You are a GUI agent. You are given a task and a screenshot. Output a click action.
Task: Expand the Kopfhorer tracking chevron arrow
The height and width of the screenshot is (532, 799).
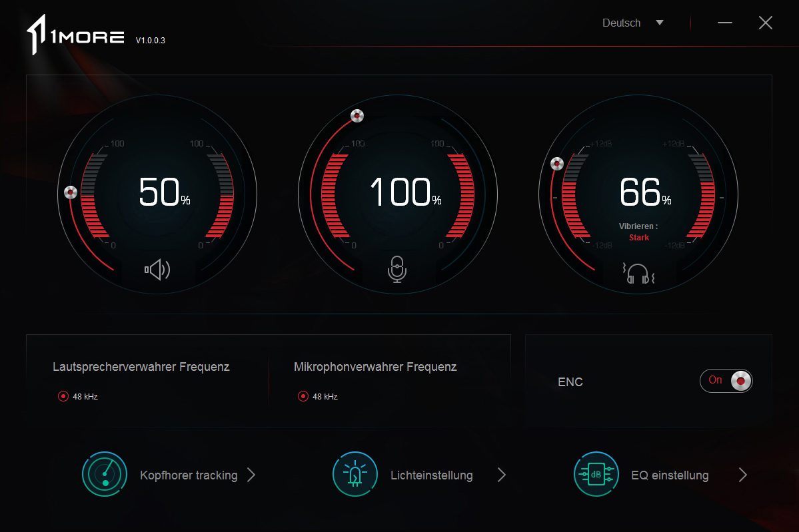click(251, 475)
